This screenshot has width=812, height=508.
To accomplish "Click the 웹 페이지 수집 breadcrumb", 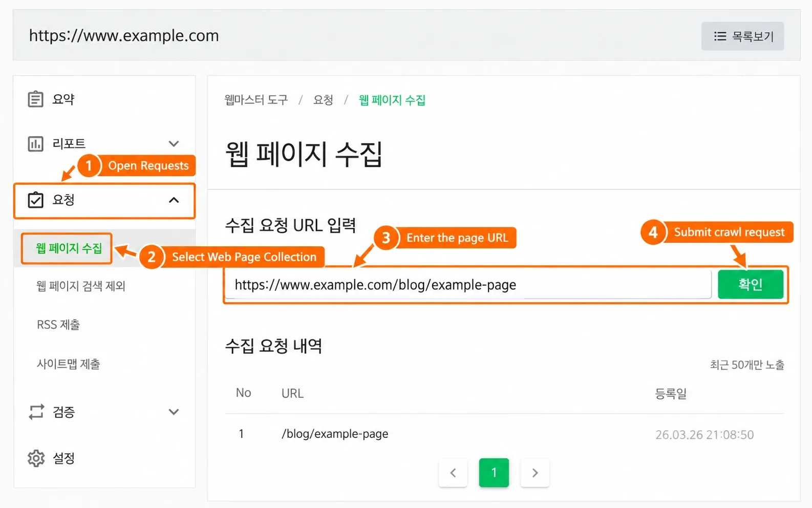I will (x=392, y=100).
